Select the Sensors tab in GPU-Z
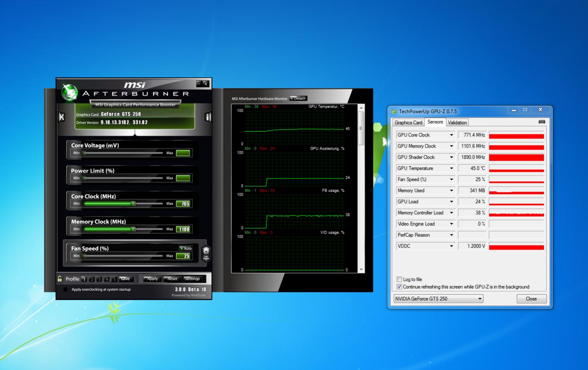 pos(435,122)
